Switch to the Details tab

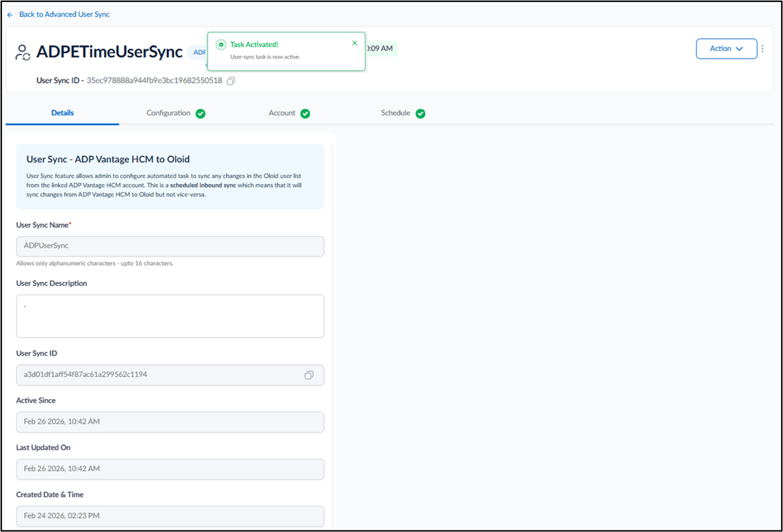point(62,113)
